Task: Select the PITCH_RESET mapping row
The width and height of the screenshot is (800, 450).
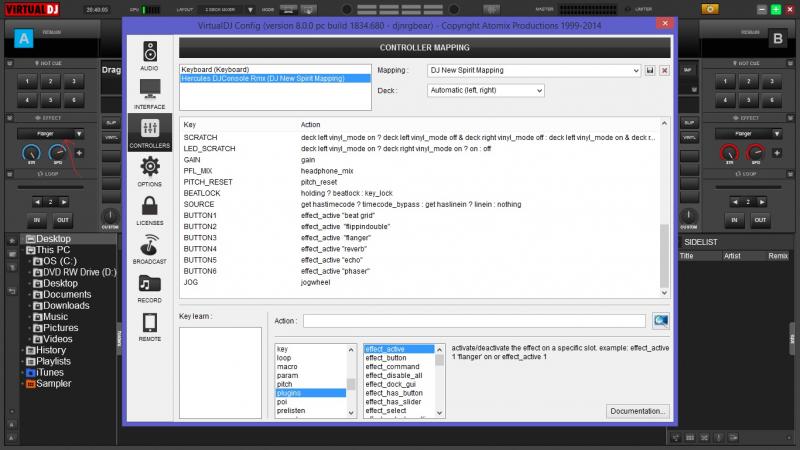Action: (x=420, y=182)
